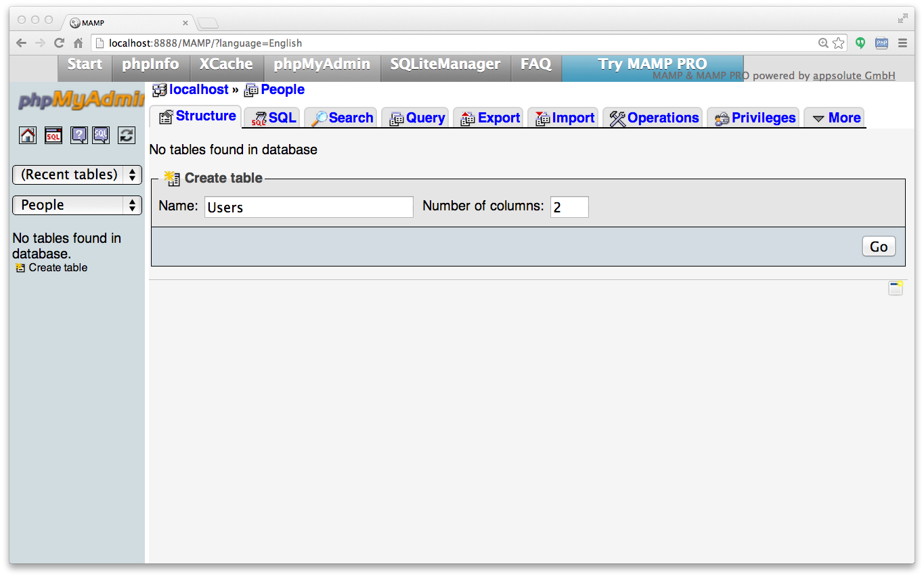Switch to the SQL tab
Image resolution: width=924 pixels, height=577 pixels.
[273, 118]
